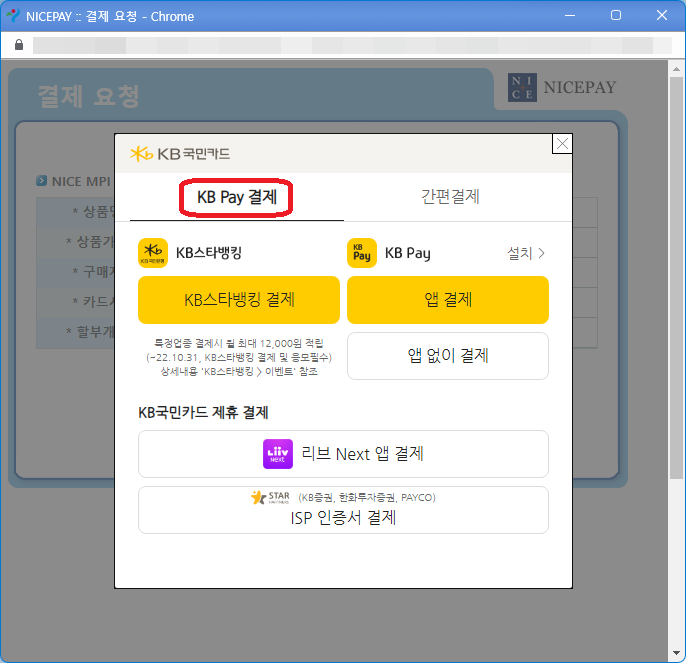Click the scrollbar up arrow
This screenshot has height=663, width=686.
click(x=676, y=69)
